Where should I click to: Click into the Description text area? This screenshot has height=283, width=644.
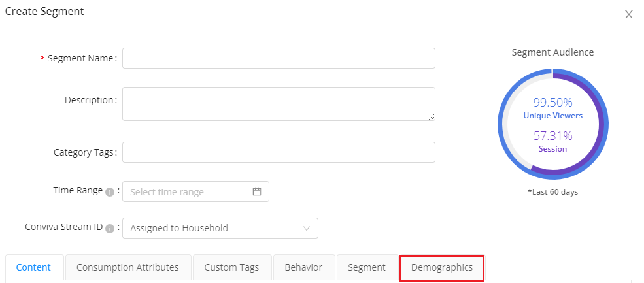click(279, 104)
